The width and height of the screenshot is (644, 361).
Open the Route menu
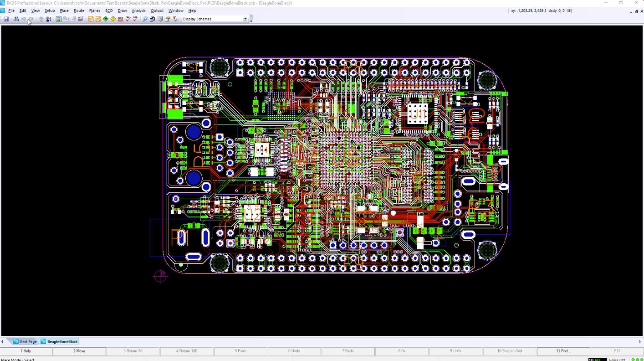pos(79,10)
